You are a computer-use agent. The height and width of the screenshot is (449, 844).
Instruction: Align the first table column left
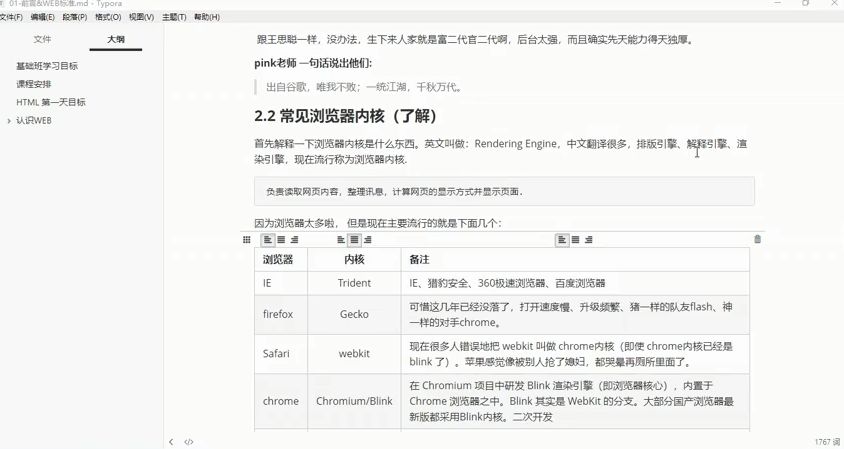(x=268, y=240)
